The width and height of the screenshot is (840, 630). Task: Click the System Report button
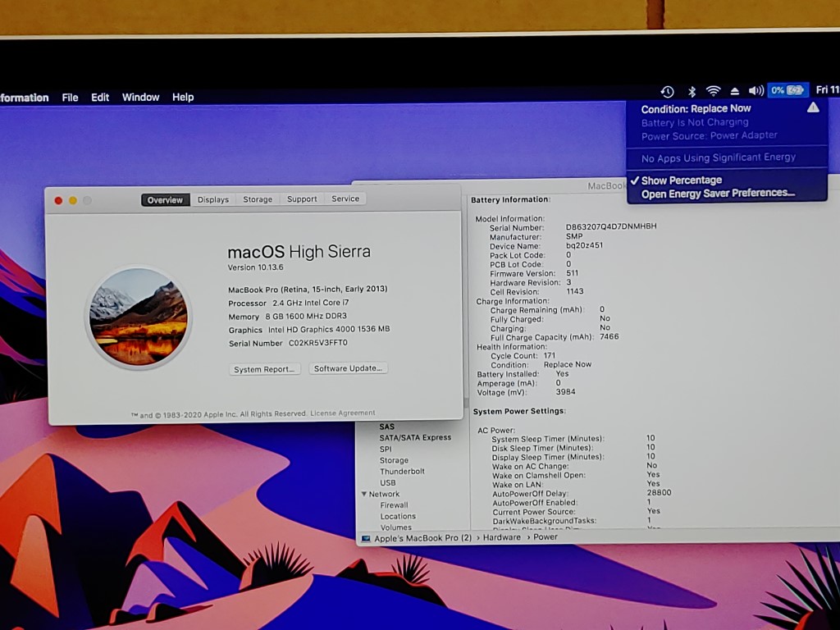pos(265,369)
